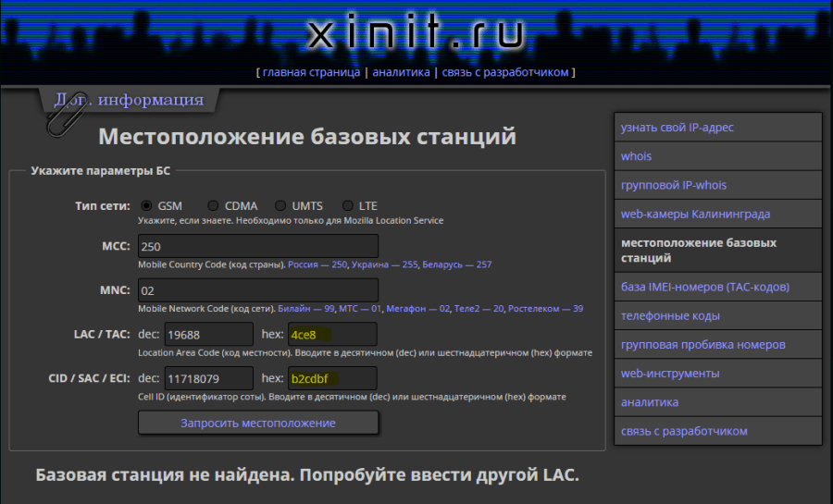Image resolution: width=833 pixels, height=504 pixels.
Task: Focus the MNC input field
Action: pos(258,289)
